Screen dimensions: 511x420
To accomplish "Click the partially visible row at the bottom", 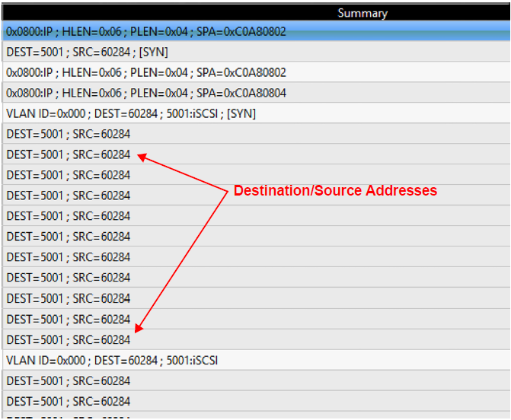I will point(256,415).
